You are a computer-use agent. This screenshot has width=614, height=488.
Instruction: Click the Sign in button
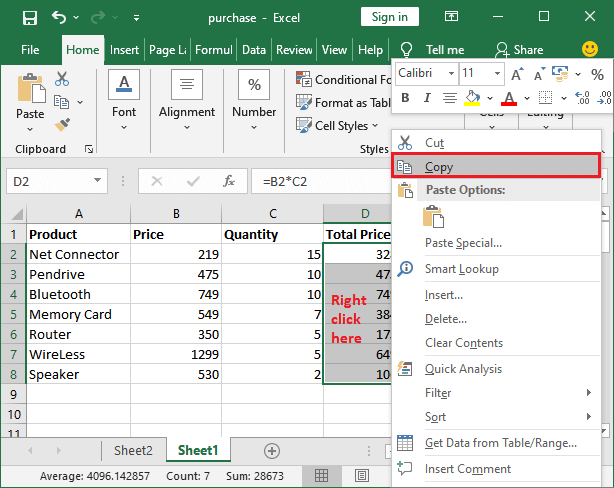click(x=390, y=17)
